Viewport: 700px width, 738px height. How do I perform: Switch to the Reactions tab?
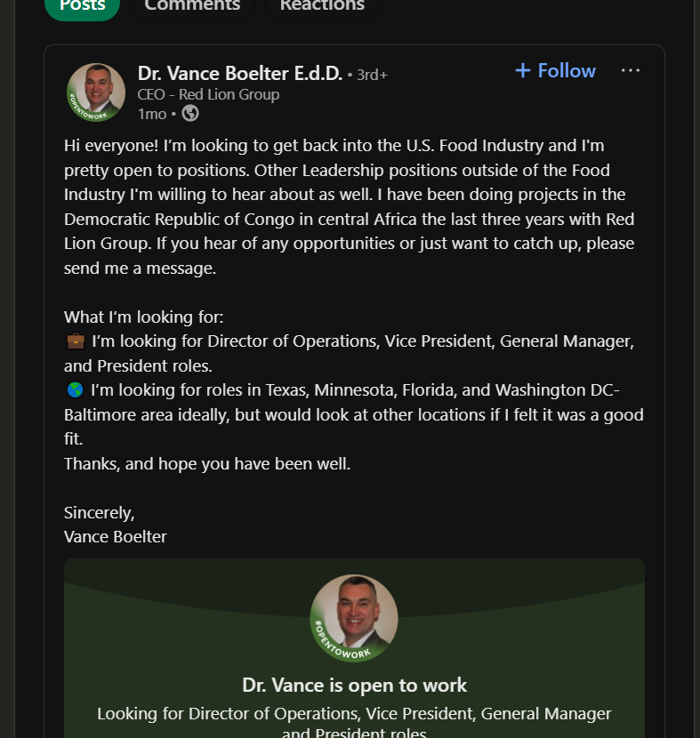(321, 5)
